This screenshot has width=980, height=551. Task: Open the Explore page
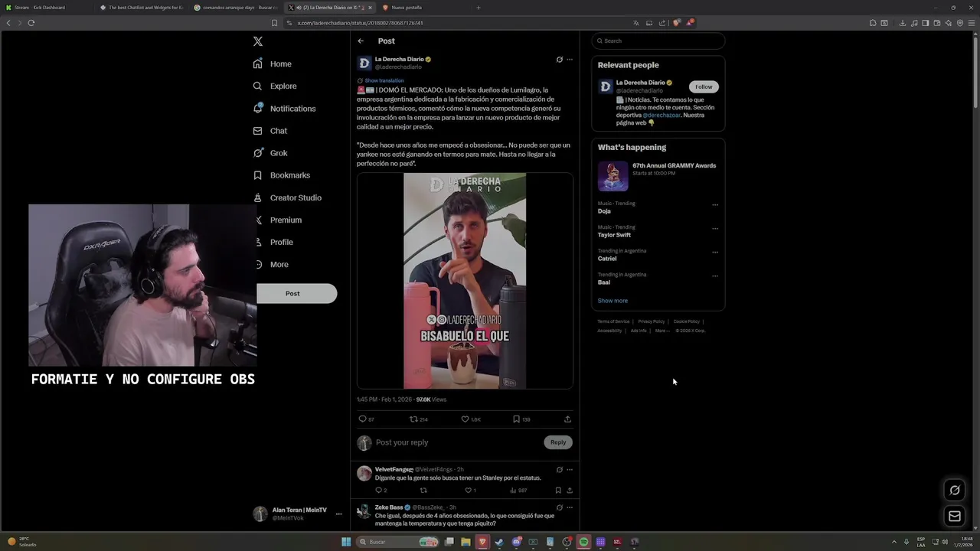tap(275, 86)
